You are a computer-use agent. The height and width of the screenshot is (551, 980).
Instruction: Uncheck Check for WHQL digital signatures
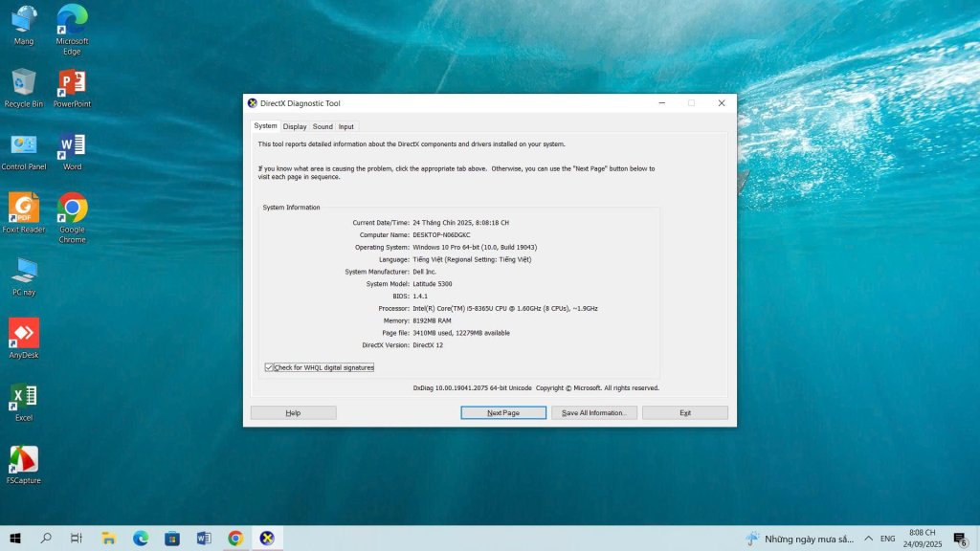pos(270,367)
